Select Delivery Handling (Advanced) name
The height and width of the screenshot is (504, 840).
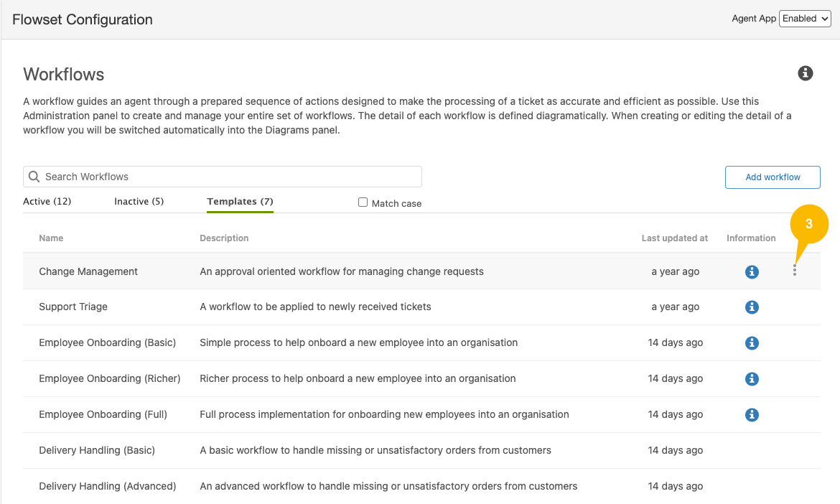107,486
